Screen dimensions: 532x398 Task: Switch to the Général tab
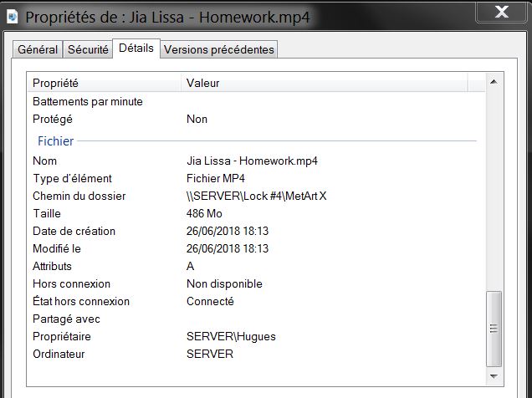(38, 49)
